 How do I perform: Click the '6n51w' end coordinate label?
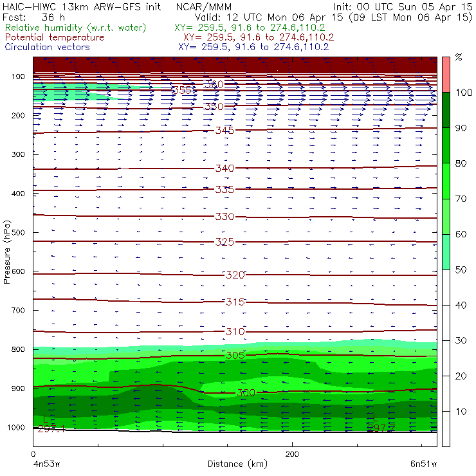423,464
